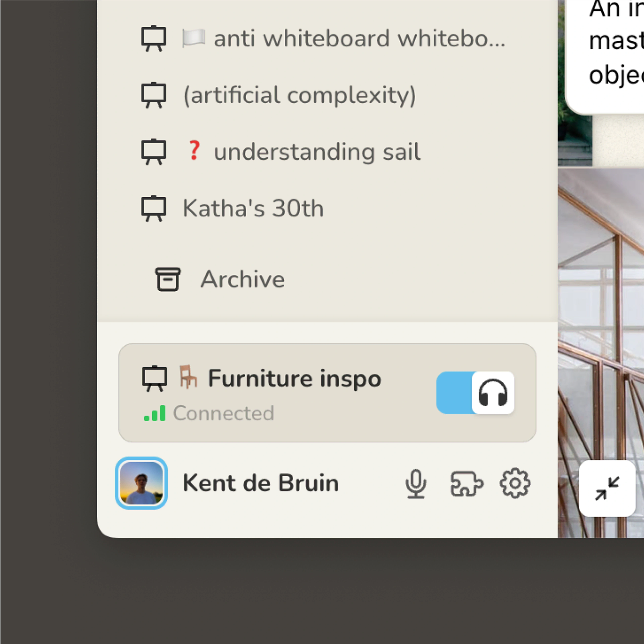Click the green signal strength bars
The height and width of the screenshot is (644, 644).
pyautogui.click(x=155, y=414)
